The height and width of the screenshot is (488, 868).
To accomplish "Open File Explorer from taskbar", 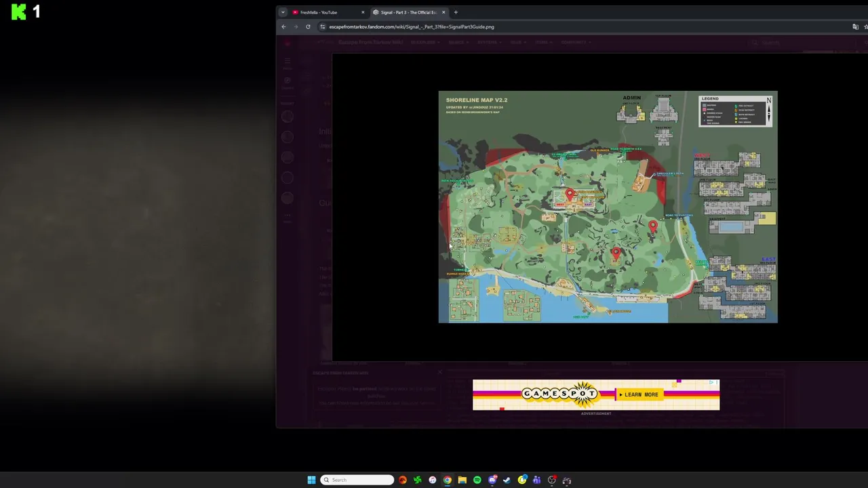I will coord(462,480).
